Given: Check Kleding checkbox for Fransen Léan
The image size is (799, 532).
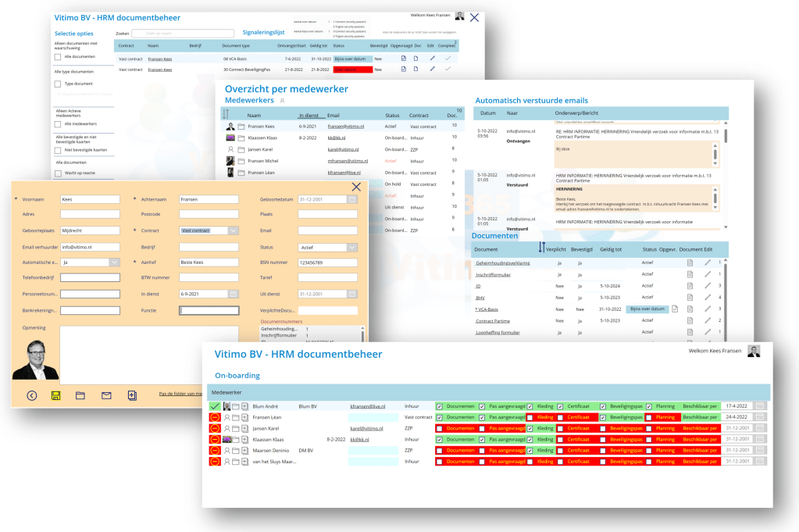Looking at the screenshot, I should (x=530, y=417).
